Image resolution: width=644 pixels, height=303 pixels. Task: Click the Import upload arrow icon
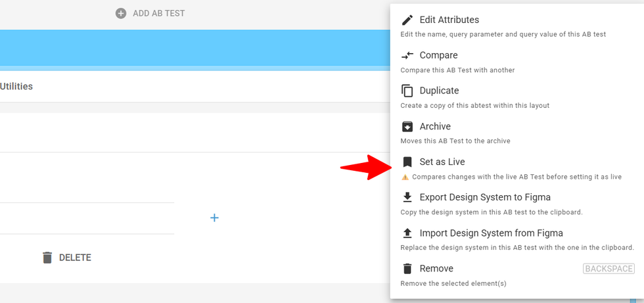point(407,233)
